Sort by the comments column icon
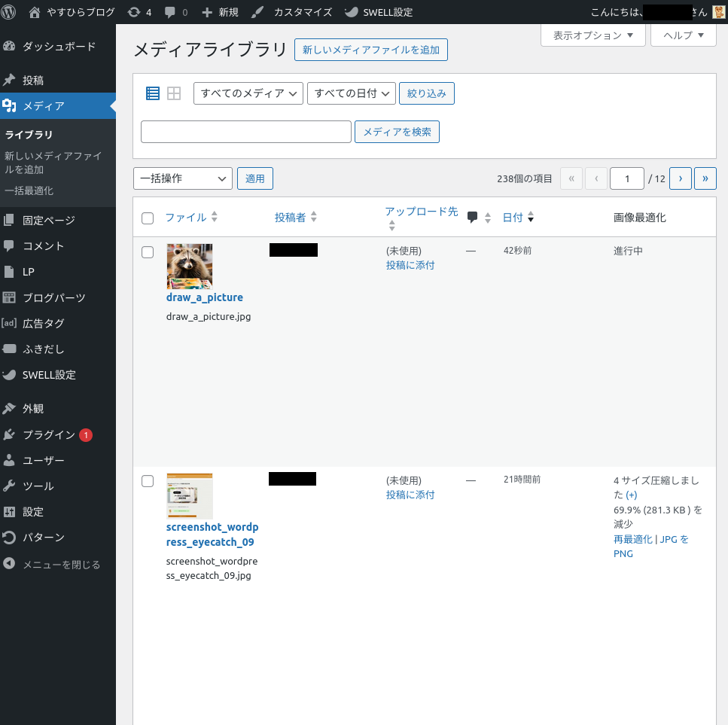728x725 pixels. click(472, 218)
